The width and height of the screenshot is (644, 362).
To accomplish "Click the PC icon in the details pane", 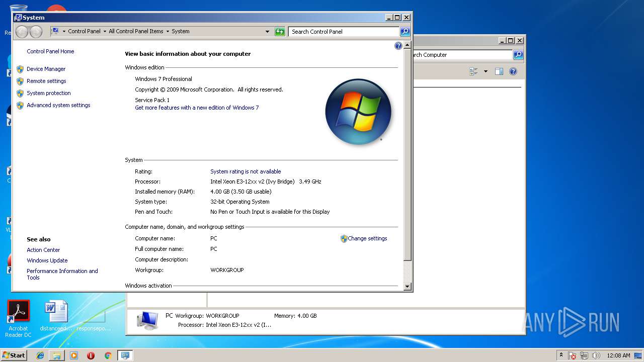I will (148, 320).
